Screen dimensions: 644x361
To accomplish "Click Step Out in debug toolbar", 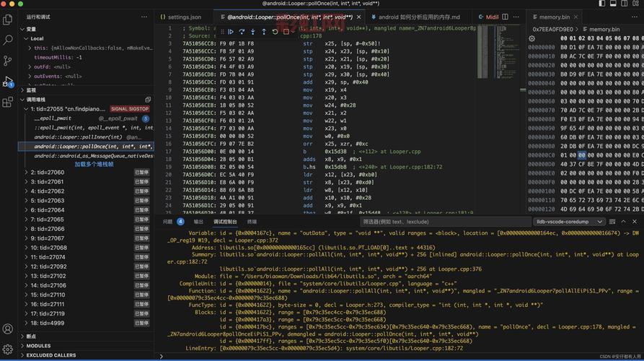I will [264, 32].
